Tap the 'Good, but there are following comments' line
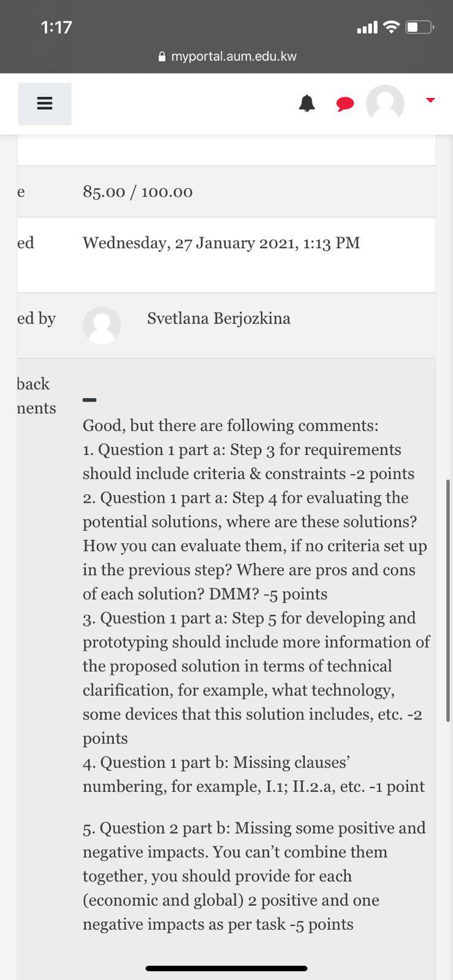Image resolution: width=453 pixels, height=980 pixels. (x=230, y=425)
